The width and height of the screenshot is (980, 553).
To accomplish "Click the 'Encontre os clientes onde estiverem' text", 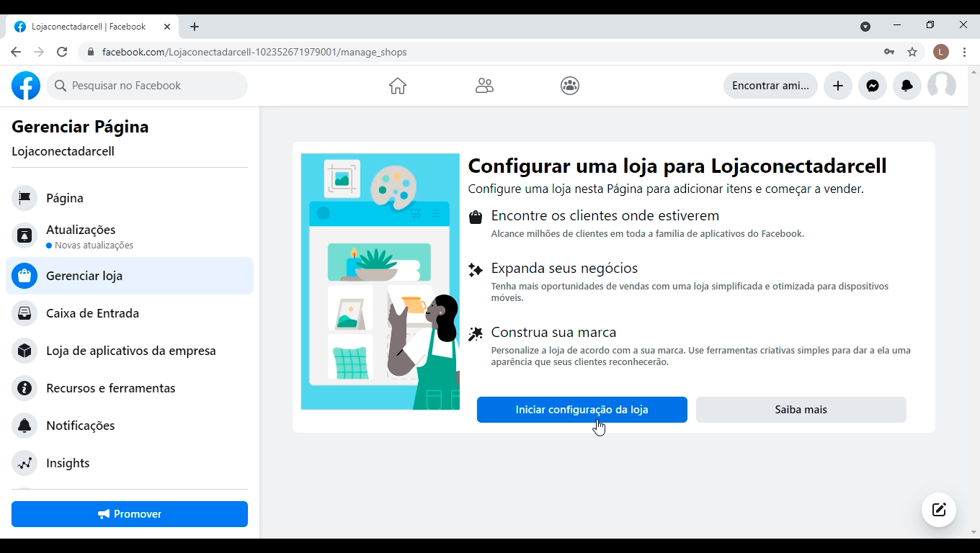I will click(x=605, y=215).
